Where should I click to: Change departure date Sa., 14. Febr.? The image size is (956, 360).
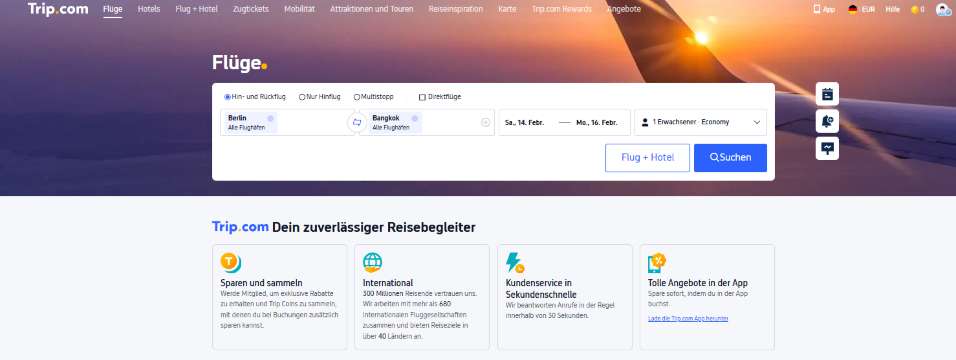coord(524,122)
